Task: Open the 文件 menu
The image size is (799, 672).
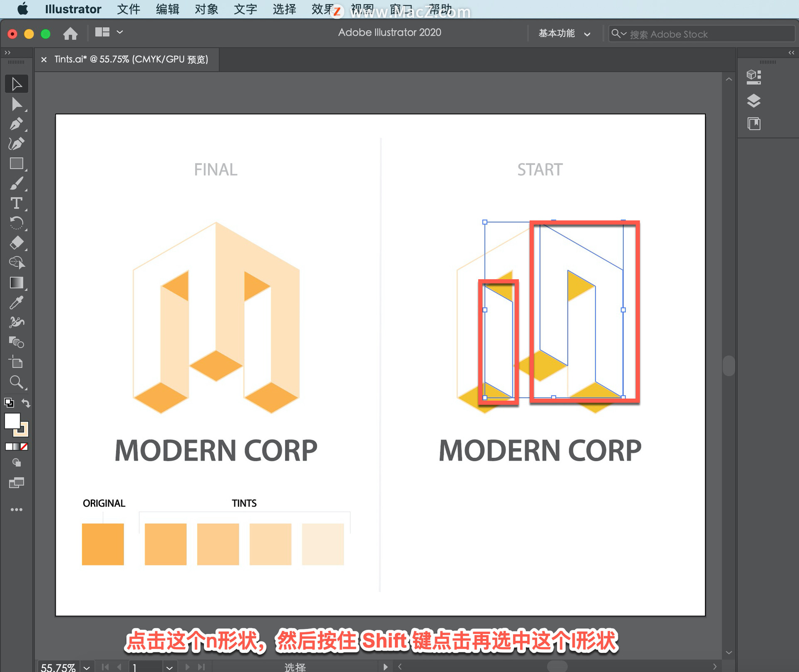Action: (128, 9)
